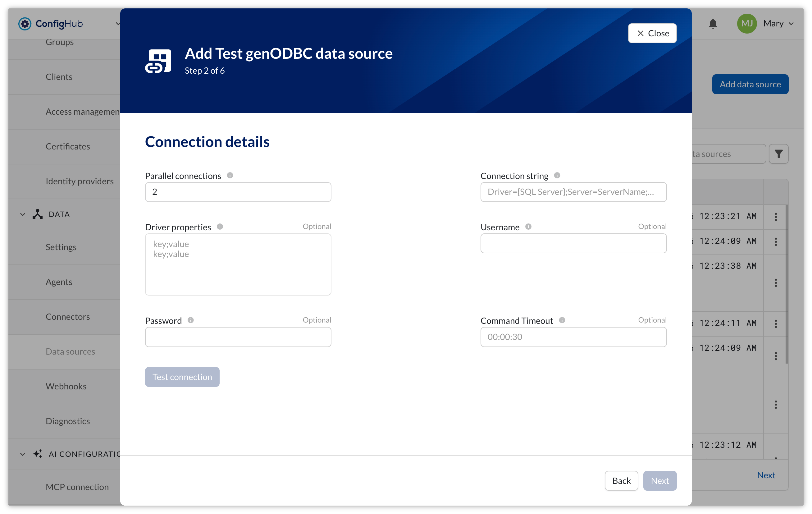Click Add data source button
This screenshot has height=514, width=812.
pyautogui.click(x=750, y=84)
